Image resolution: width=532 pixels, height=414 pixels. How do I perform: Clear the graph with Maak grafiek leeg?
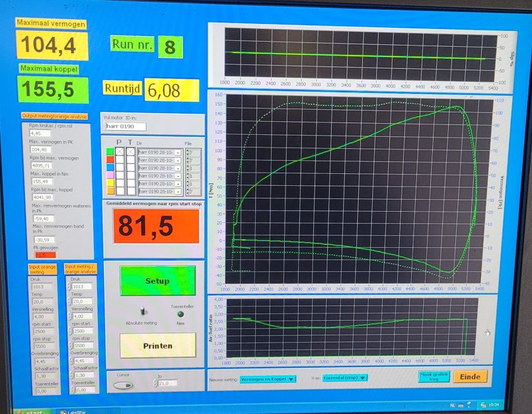pos(434,376)
